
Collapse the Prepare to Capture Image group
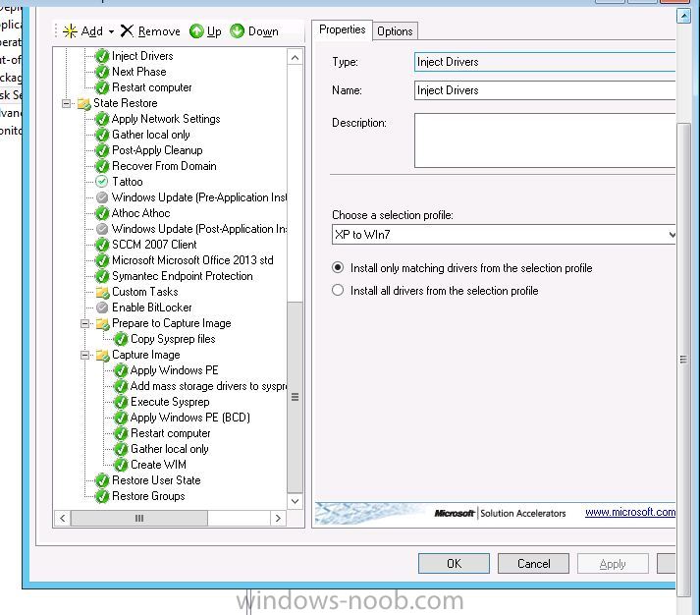[84, 324]
